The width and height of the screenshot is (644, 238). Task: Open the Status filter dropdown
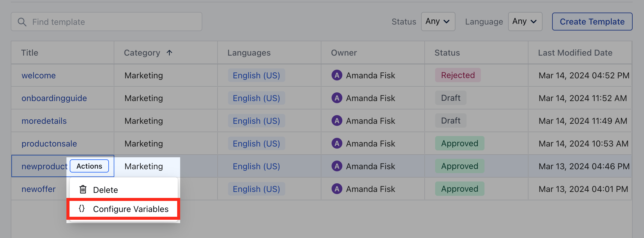(x=438, y=22)
